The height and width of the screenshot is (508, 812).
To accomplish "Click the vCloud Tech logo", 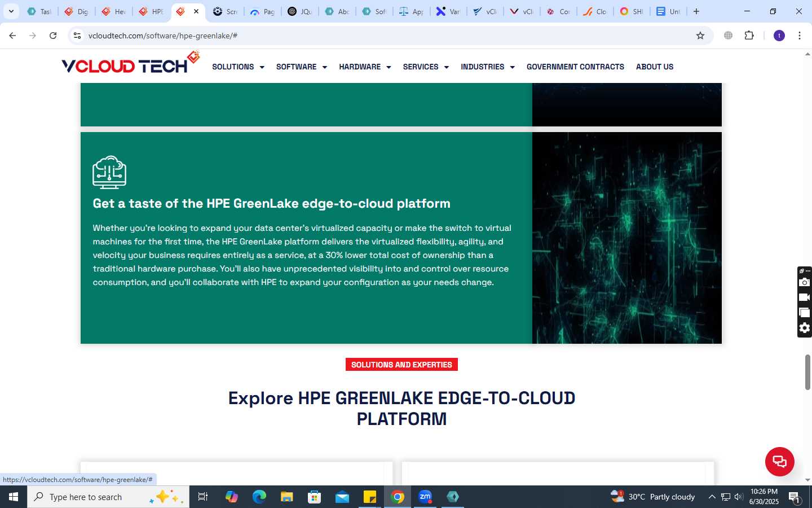I will (x=131, y=63).
